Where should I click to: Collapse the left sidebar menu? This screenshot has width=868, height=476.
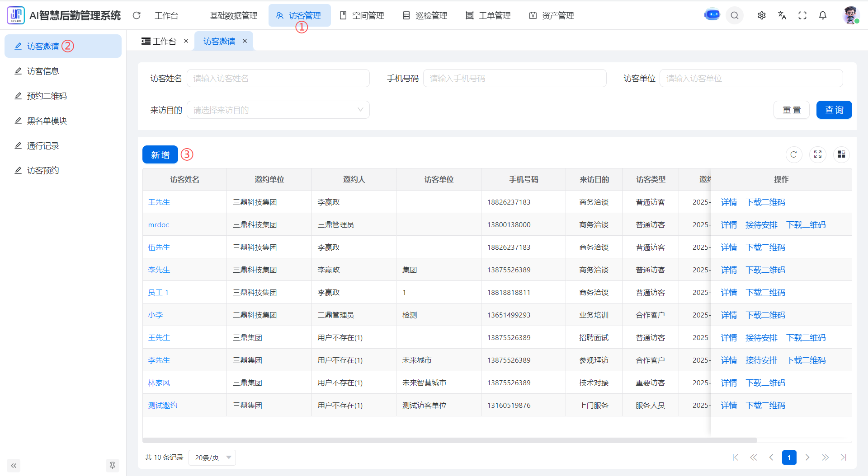(14, 465)
